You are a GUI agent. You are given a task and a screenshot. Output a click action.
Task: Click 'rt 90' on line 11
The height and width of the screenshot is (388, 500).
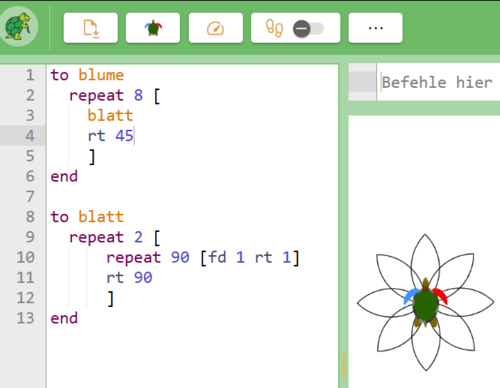coord(129,278)
